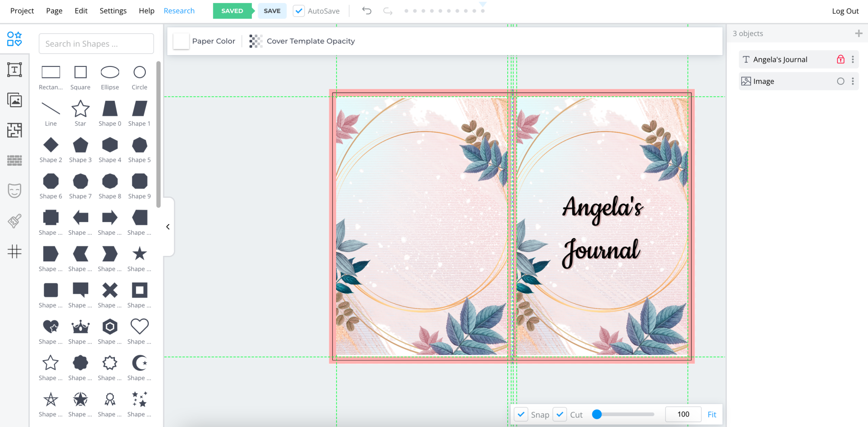Screen dimensions: 868x427
Task: Uncheck the Snap option
Action: pyautogui.click(x=521, y=414)
